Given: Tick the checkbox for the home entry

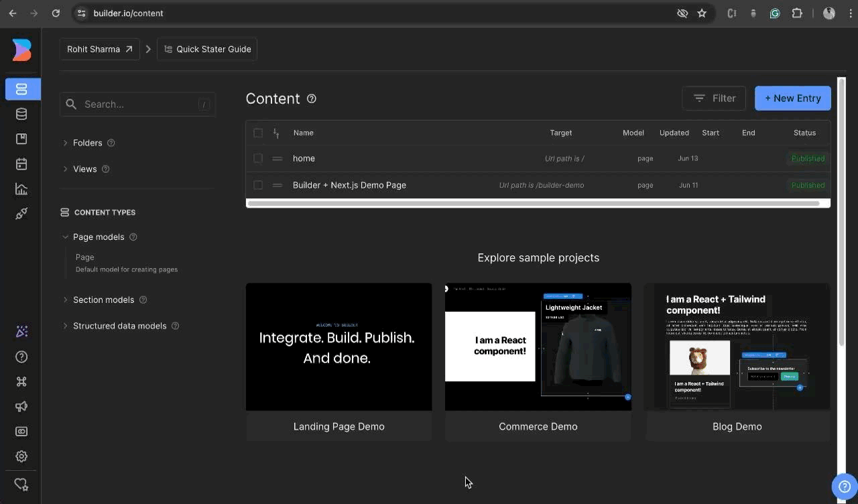Looking at the screenshot, I should (x=258, y=158).
